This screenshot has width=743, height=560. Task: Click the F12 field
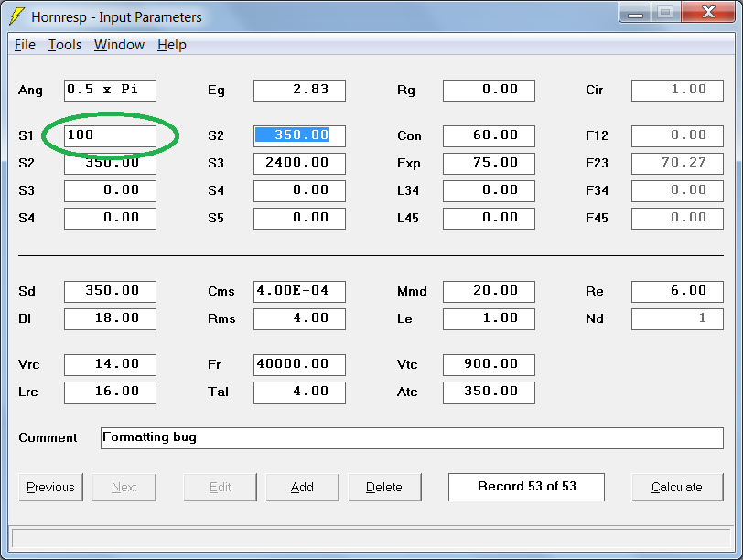tap(678, 136)
